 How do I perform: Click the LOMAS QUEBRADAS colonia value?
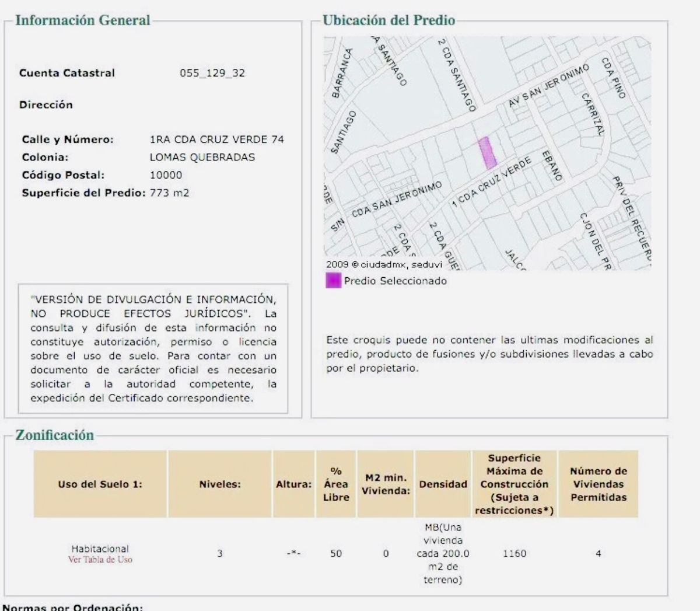click(x=202, y=157)
